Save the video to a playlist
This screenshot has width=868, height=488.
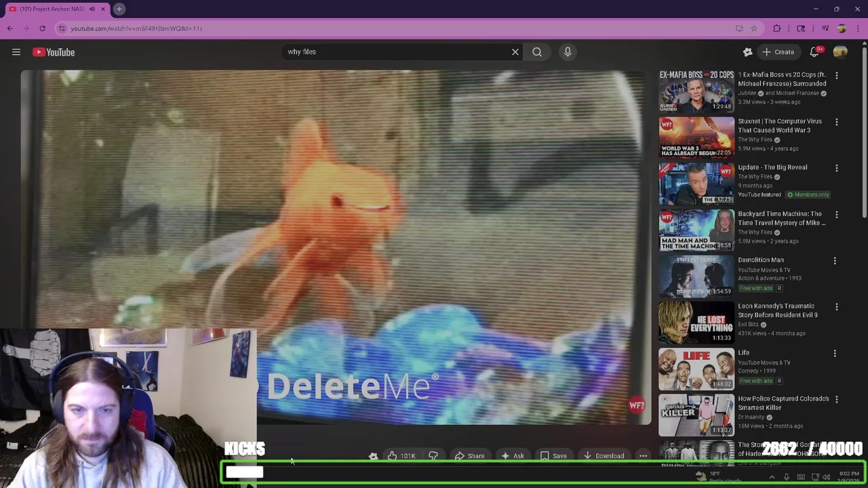(x=553, y=456)
